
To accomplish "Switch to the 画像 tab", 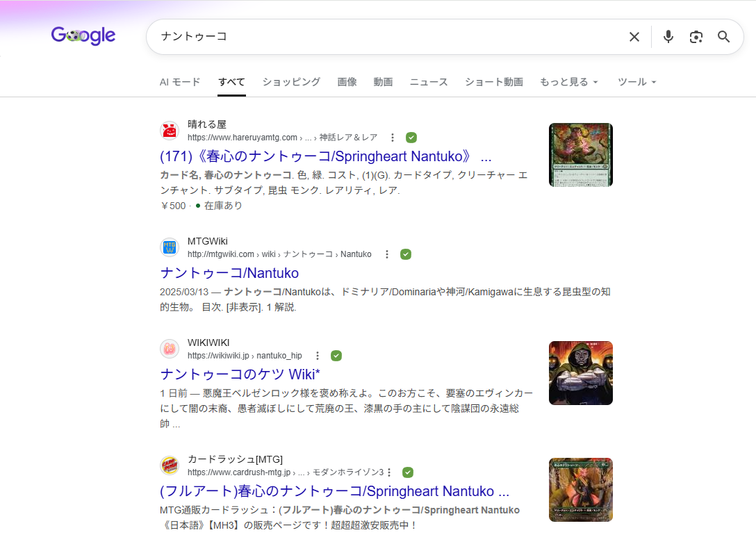I will 347,82.
